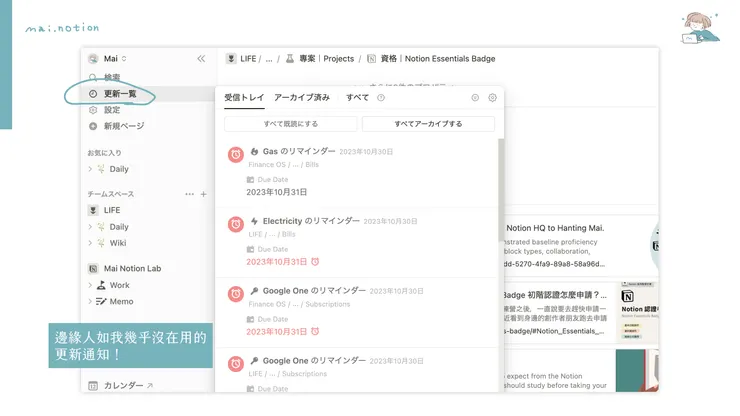Click the filter icon in updates panel

point(475,97)
